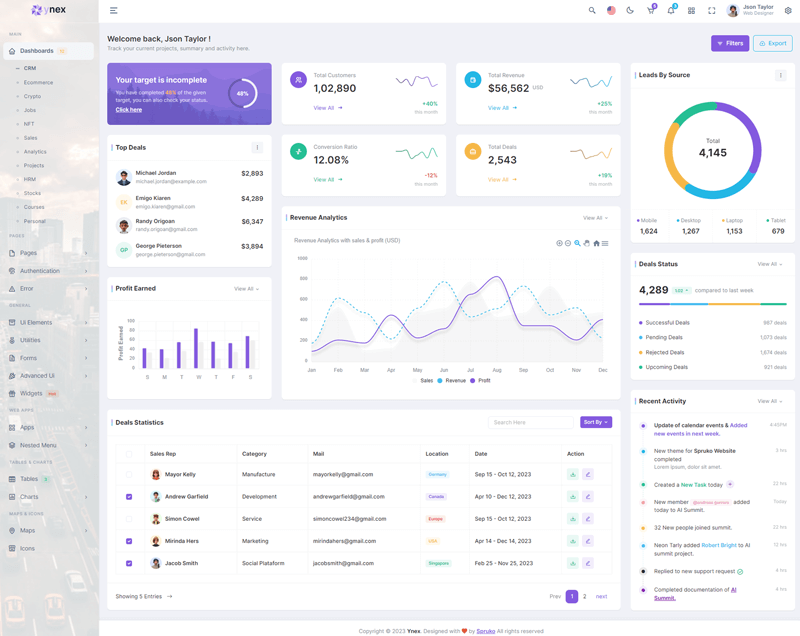The height and width of the screenshot is (636, 800).
Task: Open the Widgets sidebar item
Action: coord(32,393)
